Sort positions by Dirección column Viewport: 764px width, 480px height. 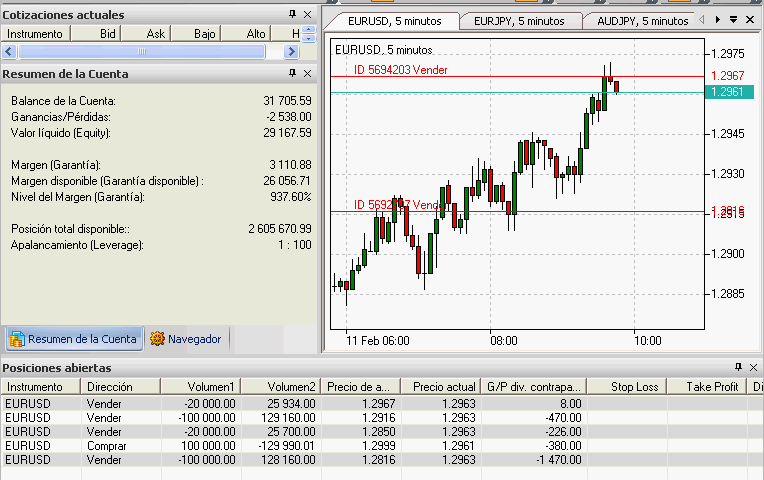(x=120, y=387)
